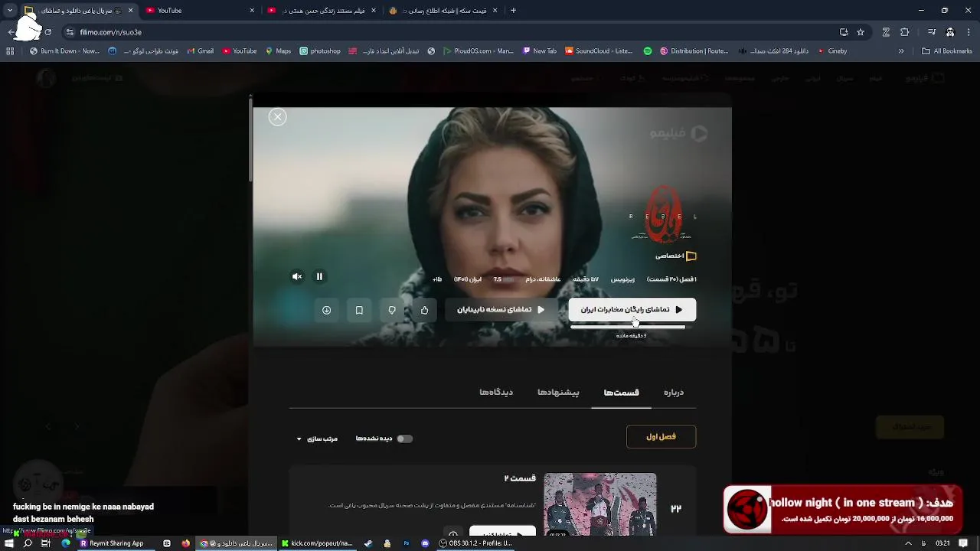The height and width of the screenshot is (551, 980).
Task: Bookmark this page with the star icon
Action: [861, 32]
